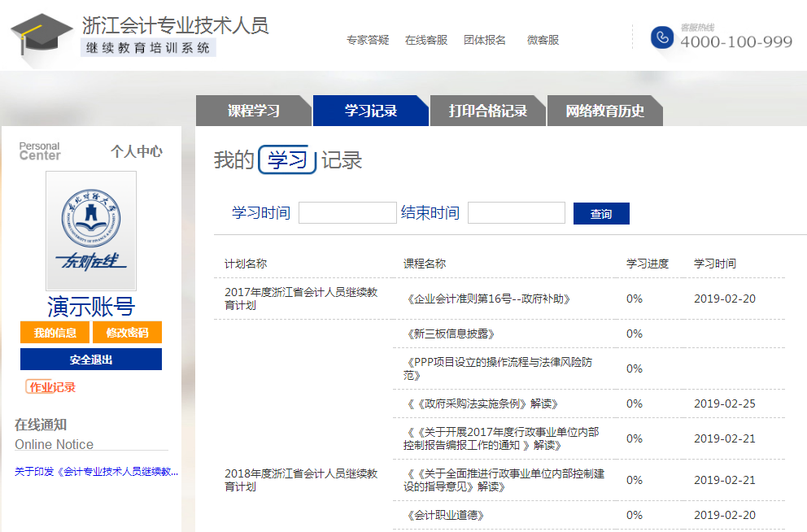Select the 网络教育历史 tab
Image resolution: width=807 pixels, height=532 pixels.
click(605, 111)
